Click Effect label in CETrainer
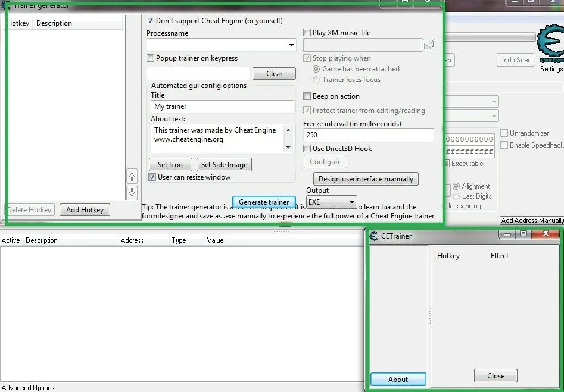564x392 pixels. click(x=500, y=256)
